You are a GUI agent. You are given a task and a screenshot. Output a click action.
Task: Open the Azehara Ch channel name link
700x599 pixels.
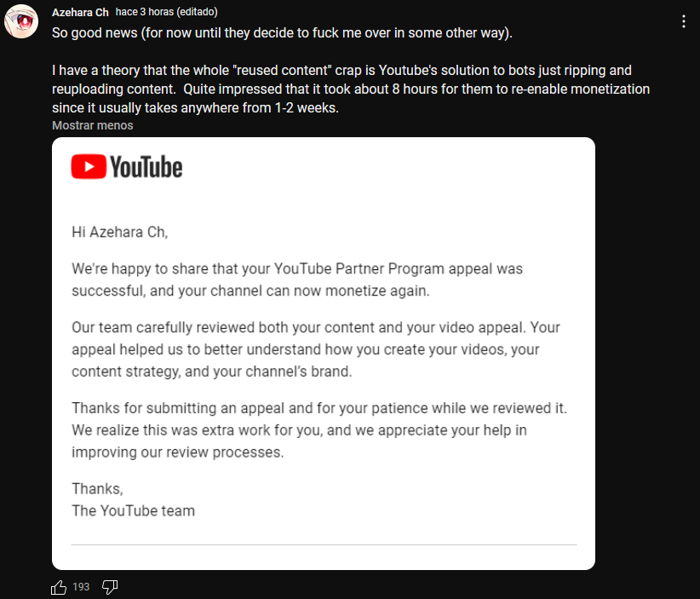pyautogui.click(x=80, y=13)
